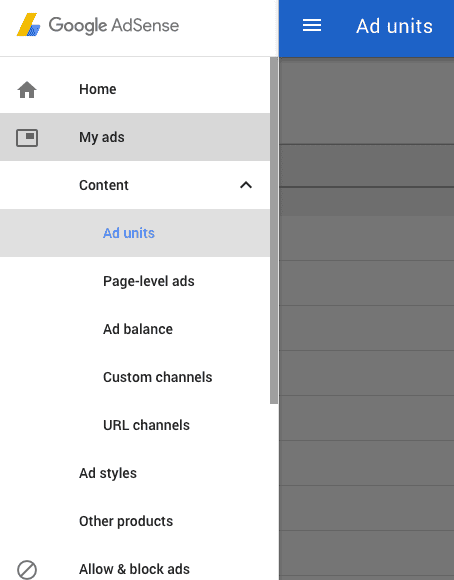Select My ads in the sidebar
Image resolution: width=454 pixels, height=580 pixels.
135,137
